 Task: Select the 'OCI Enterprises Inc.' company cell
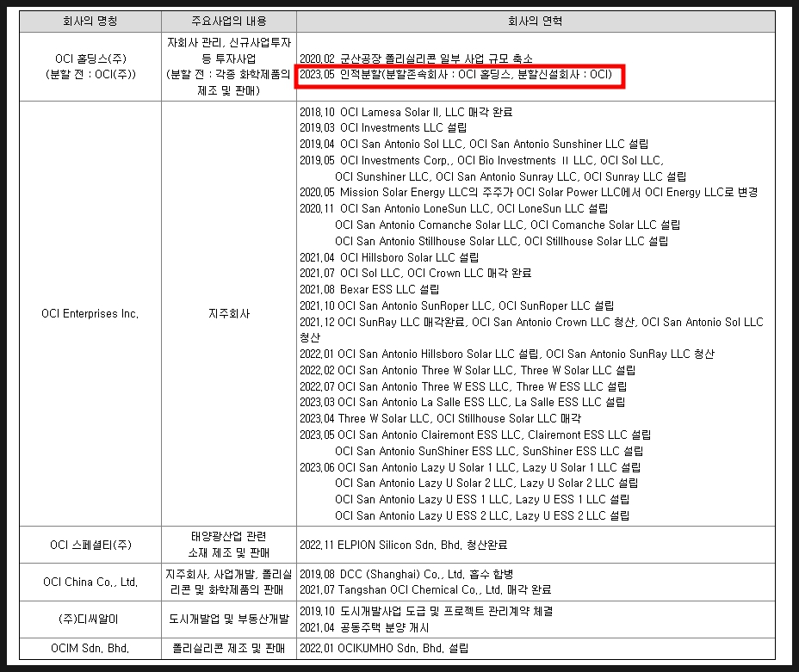coord(90,313)
